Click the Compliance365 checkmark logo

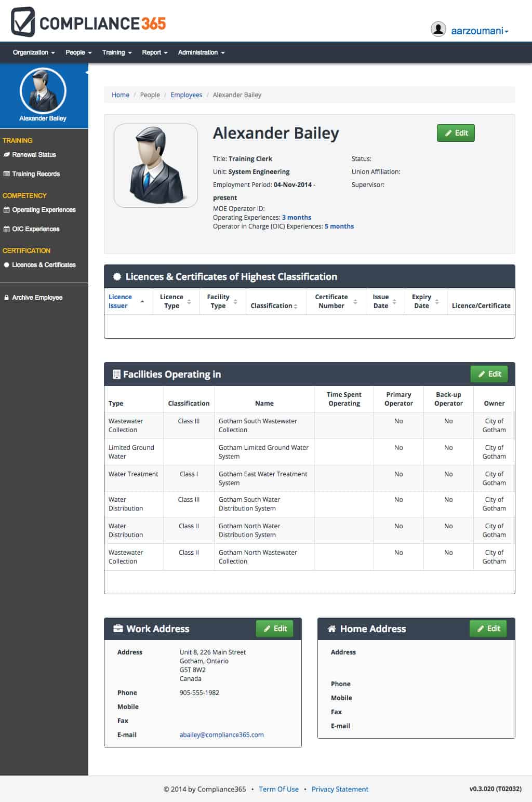coord(23,22)
